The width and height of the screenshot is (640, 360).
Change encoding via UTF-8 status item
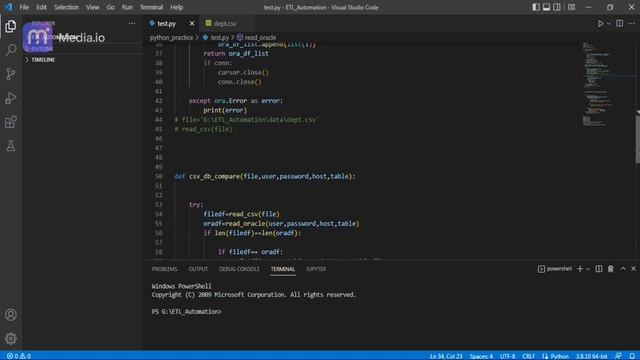tap(507, 356)
